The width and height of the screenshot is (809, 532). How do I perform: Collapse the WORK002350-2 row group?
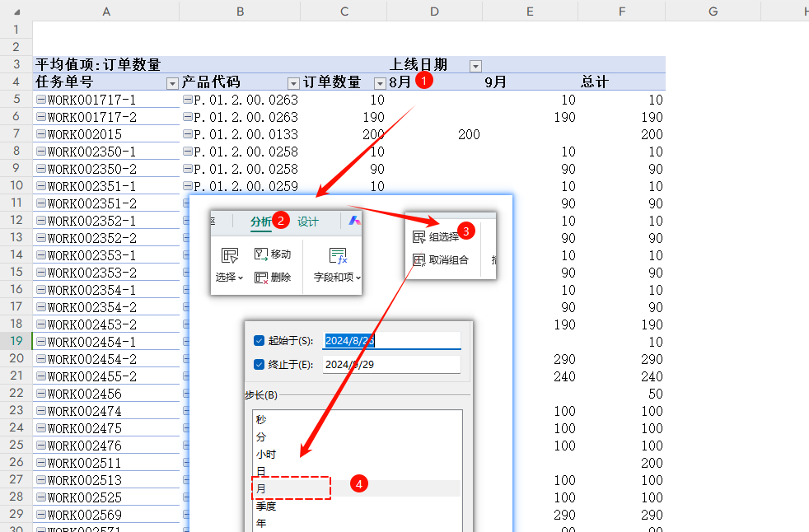click(x=40, y=169)
